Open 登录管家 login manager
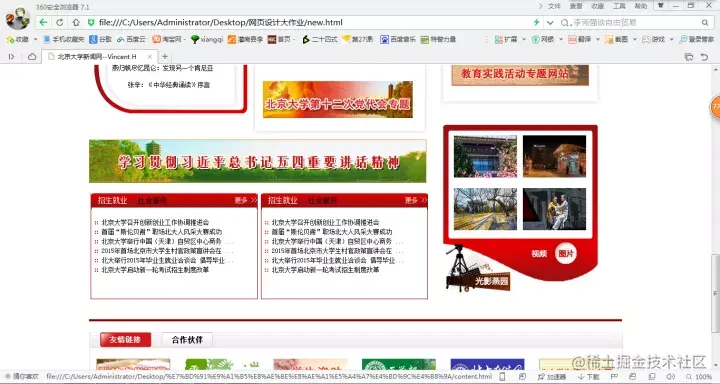 click(697, 40)
